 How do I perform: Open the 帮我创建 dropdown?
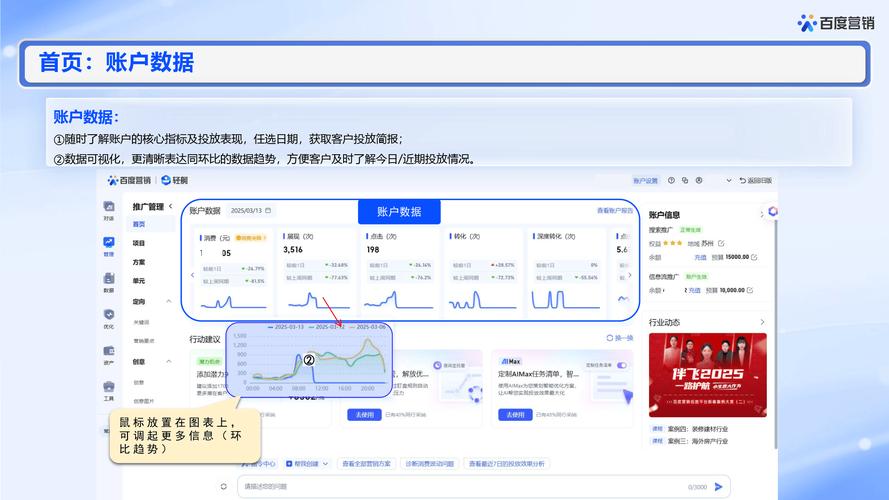307,464
